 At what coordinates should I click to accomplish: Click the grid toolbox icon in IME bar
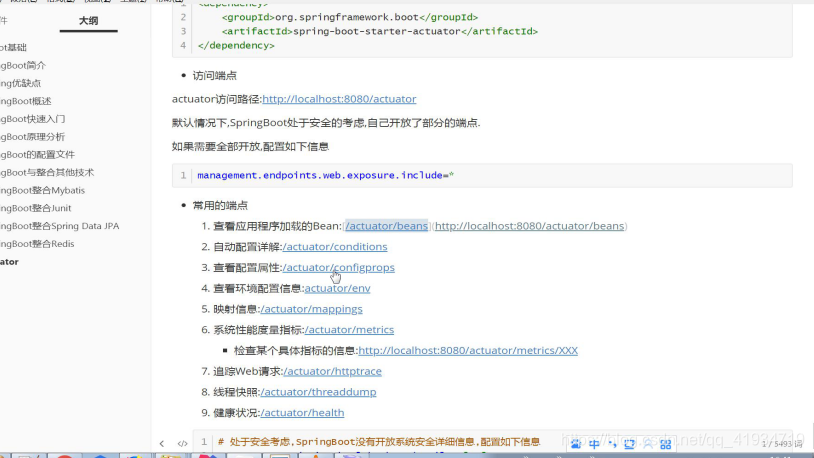point(666,443)
